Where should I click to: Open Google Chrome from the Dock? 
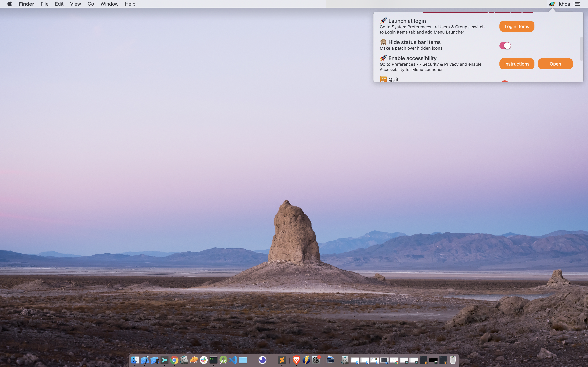(x=174, y=360)
